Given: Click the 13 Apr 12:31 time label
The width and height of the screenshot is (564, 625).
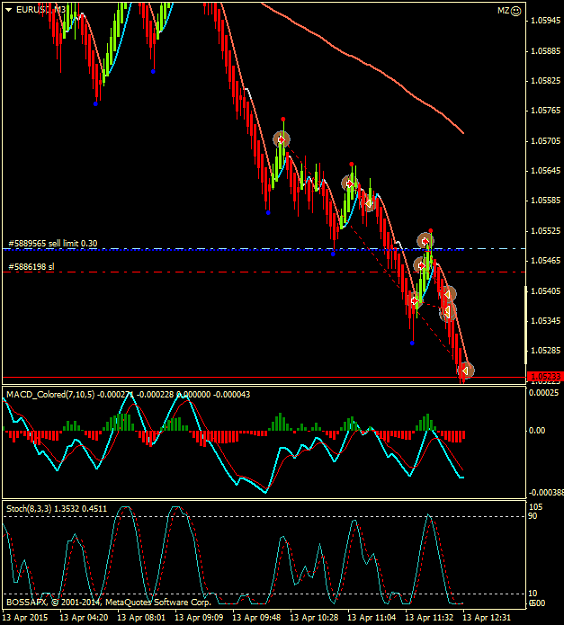Looking at the screenshot, I should pos(486,618).
